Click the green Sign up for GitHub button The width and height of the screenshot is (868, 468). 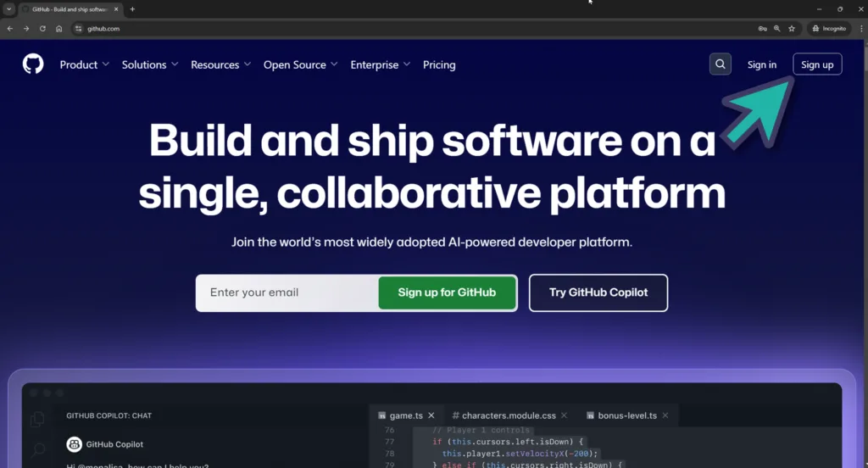click(447, 292)
